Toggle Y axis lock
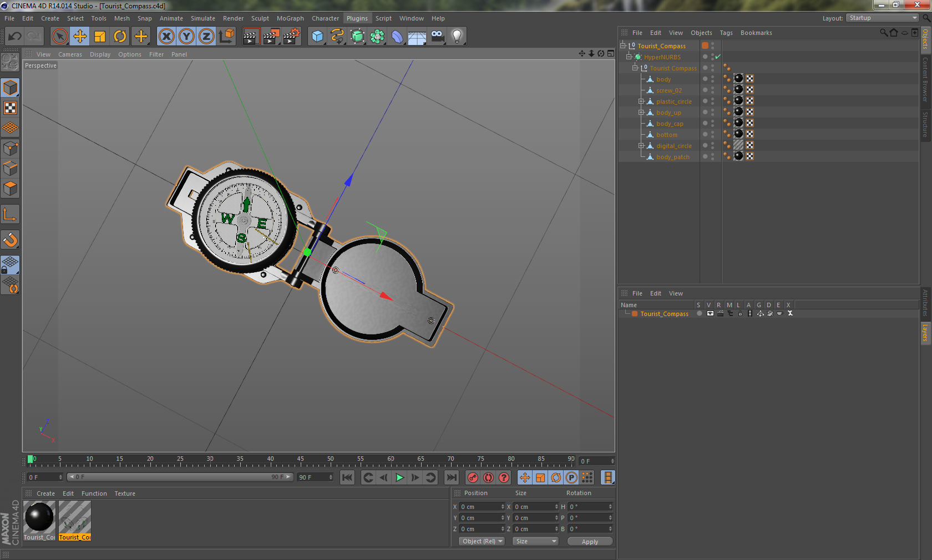932x560 pixels. click(186, 37)
